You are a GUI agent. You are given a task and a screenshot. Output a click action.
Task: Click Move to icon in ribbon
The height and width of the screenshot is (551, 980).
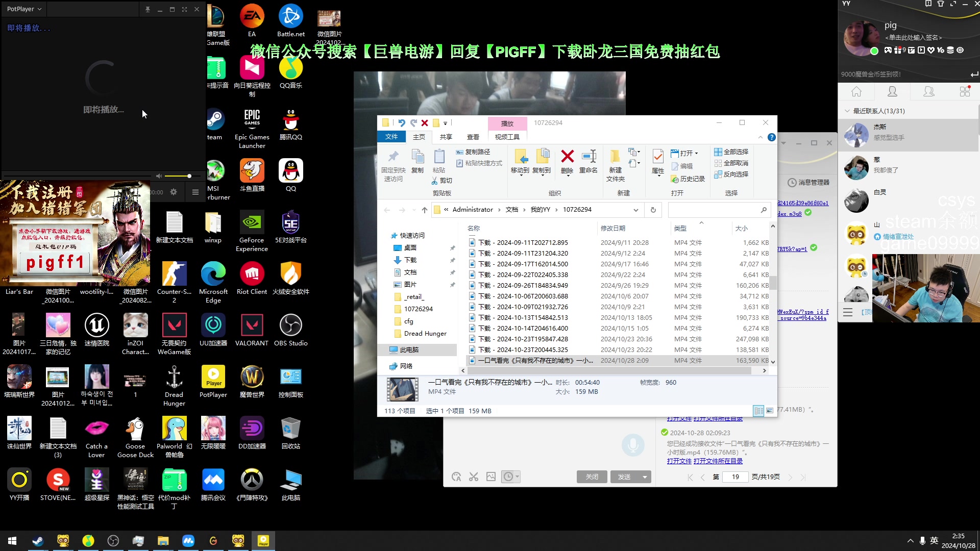[x=520, y=161]
